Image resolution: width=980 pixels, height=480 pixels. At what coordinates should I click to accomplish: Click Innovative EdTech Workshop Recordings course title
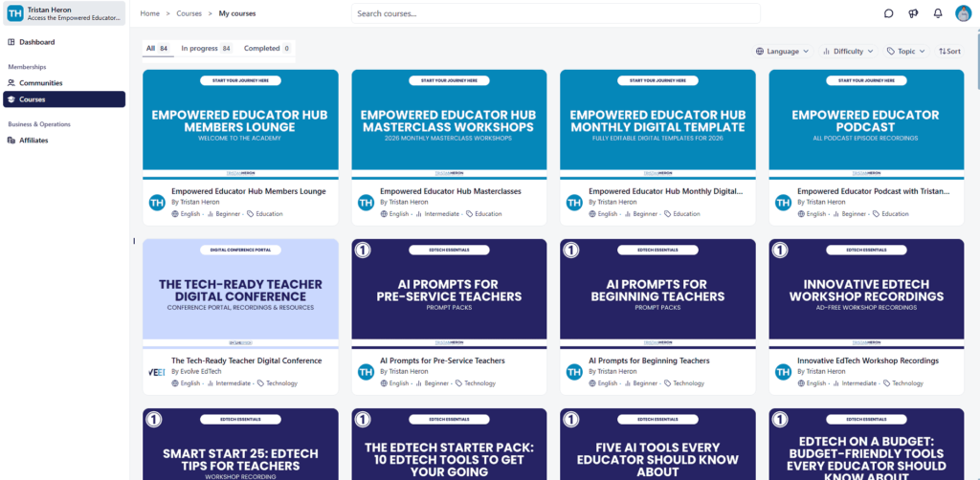(x=868, y=360)
